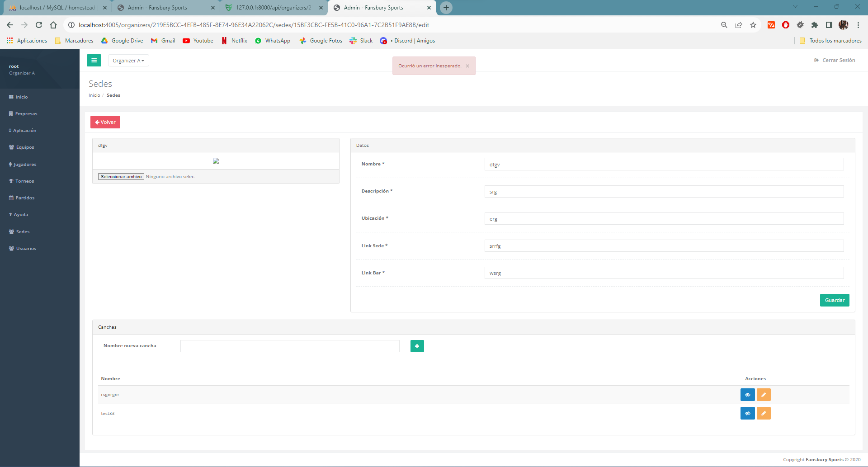Screen dimensions: 868x467
Task: Dismiss the unexpected error alert
Action: [x=467, y=66]
